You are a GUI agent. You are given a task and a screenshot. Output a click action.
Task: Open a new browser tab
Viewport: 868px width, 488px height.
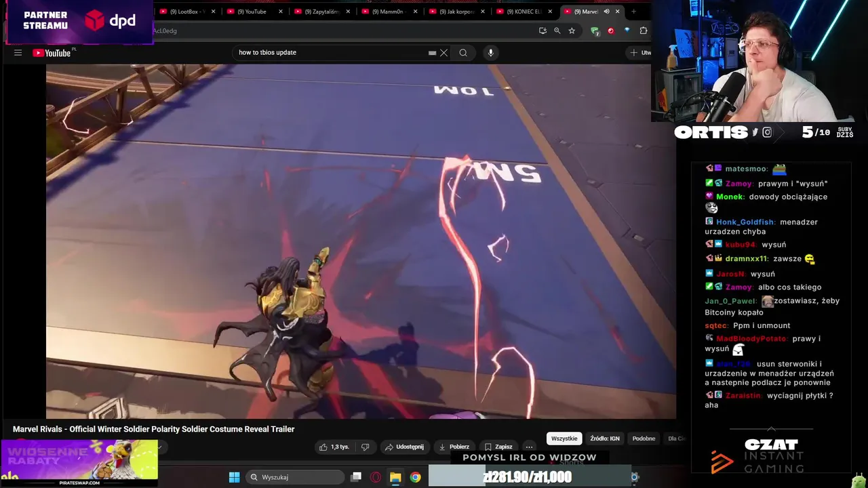[x=633, y=12]
